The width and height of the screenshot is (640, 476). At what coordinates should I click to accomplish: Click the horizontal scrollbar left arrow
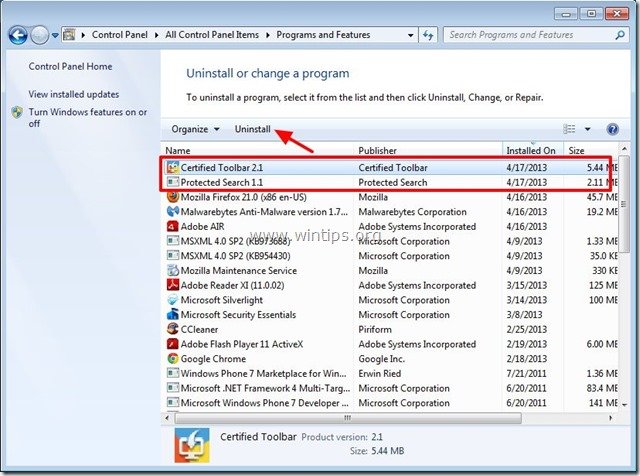point(167,418)
